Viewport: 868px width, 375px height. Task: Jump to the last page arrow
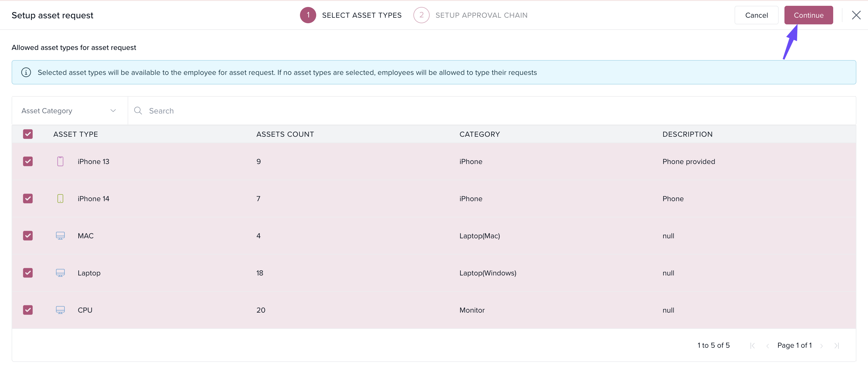coord(837,346)
